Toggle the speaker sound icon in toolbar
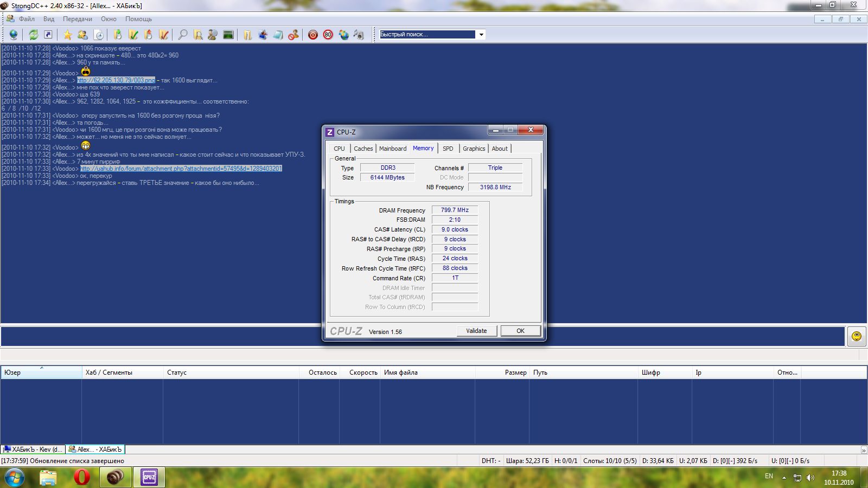The image size is (868, 488). [x=359, y=35]
